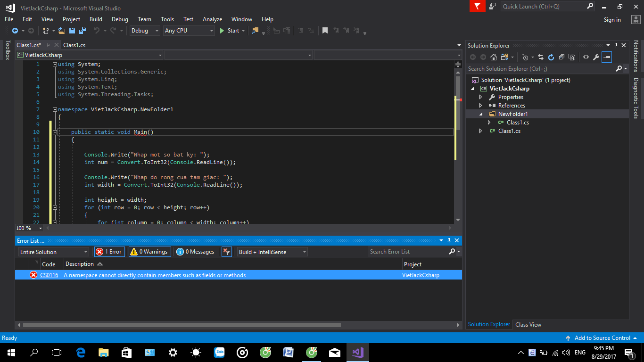This screenshot has width=644, height=362.
Task: Switch to the Class View tab
Action: coord(528,325)
